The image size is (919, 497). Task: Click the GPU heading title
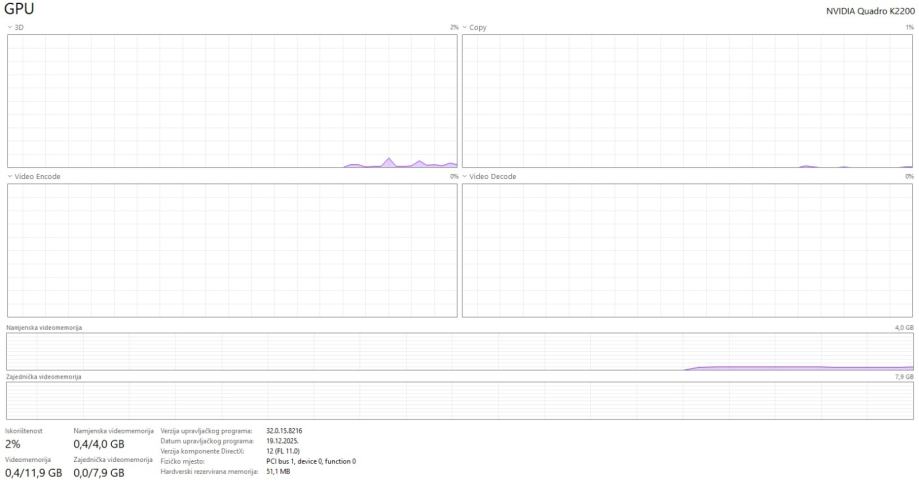pos(19,9)
